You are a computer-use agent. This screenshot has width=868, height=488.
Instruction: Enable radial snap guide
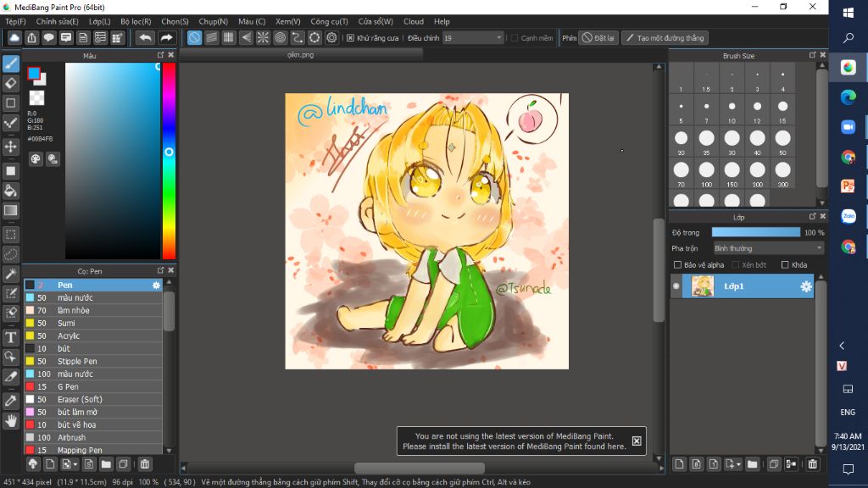pos(263,37)
